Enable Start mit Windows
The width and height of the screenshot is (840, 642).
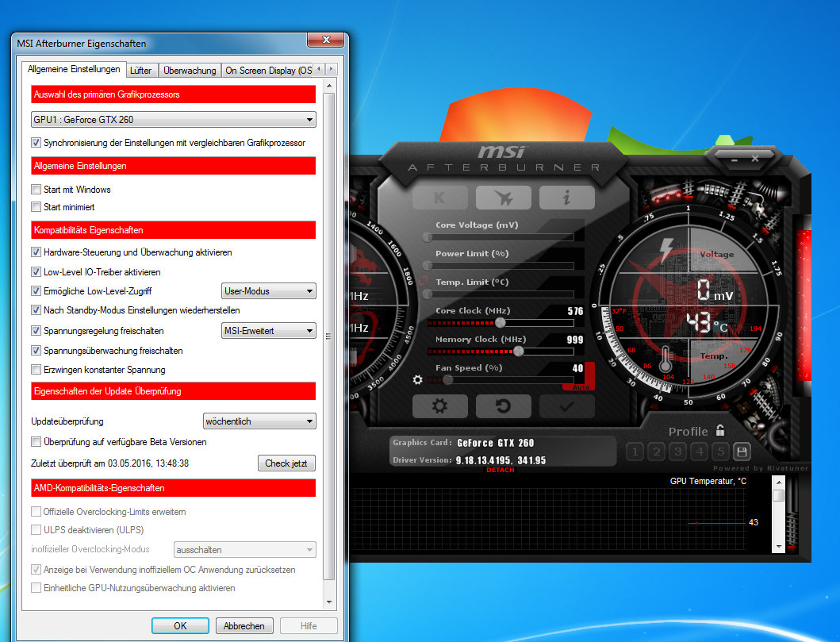pyautogui.click(x=36, y=189)
